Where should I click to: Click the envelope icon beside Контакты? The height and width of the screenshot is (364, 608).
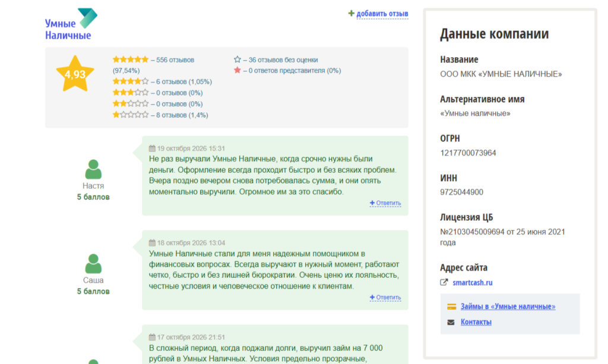pyautogui.click(x=451, y=322)
